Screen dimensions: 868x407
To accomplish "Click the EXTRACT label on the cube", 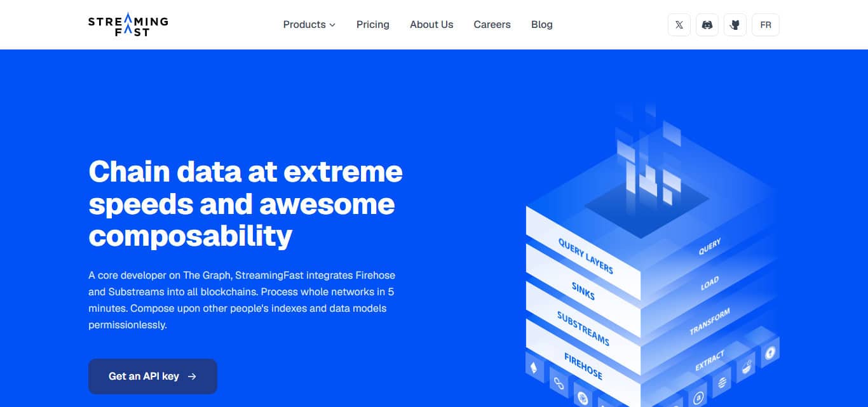I will coord(710,361).
